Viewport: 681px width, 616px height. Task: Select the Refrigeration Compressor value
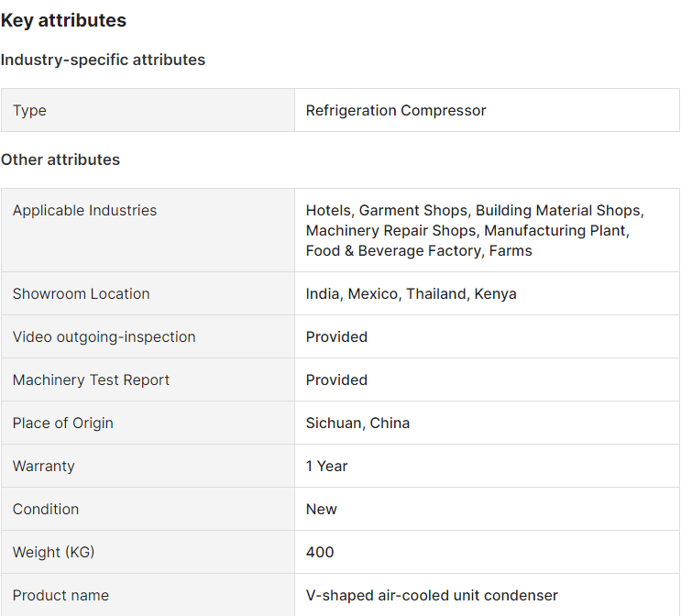click(x=396, y=110)
